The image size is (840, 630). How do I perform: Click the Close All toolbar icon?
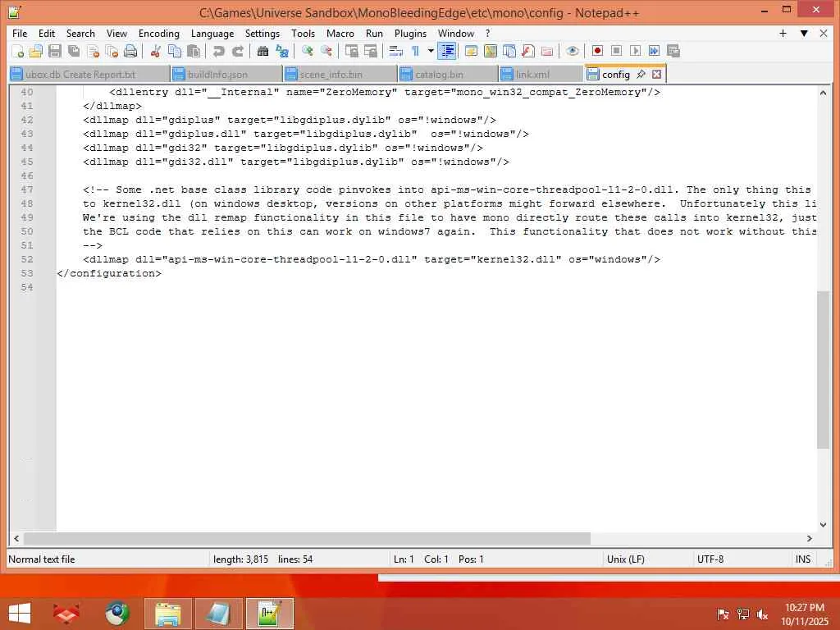coord(112,51)
